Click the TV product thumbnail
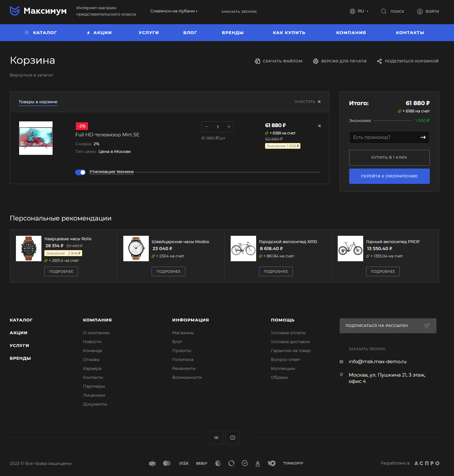The height and width of the screenshot is (476, 454). [x=36, y=138]
